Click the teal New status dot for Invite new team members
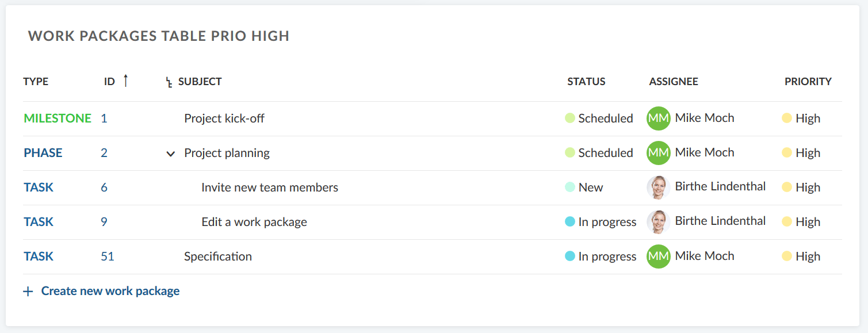The image size is (868, 333). 569,187
